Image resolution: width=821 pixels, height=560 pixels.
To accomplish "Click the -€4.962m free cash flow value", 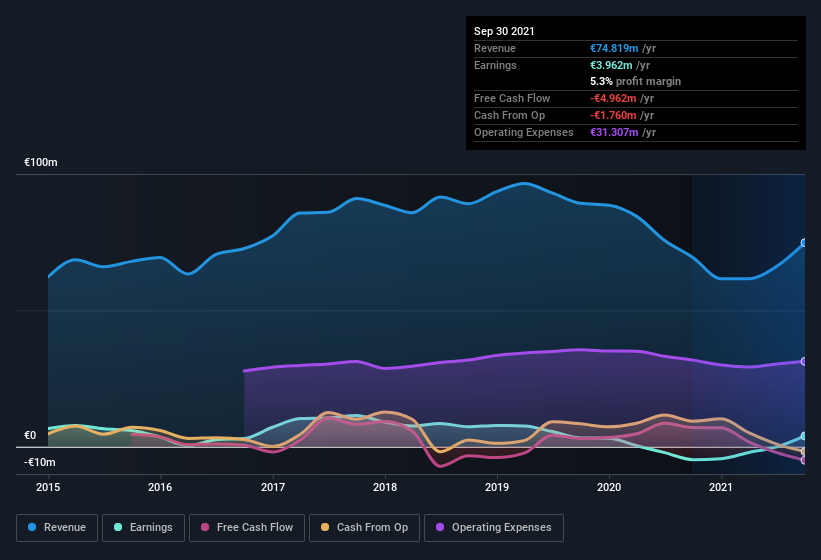I will [613, 98].
